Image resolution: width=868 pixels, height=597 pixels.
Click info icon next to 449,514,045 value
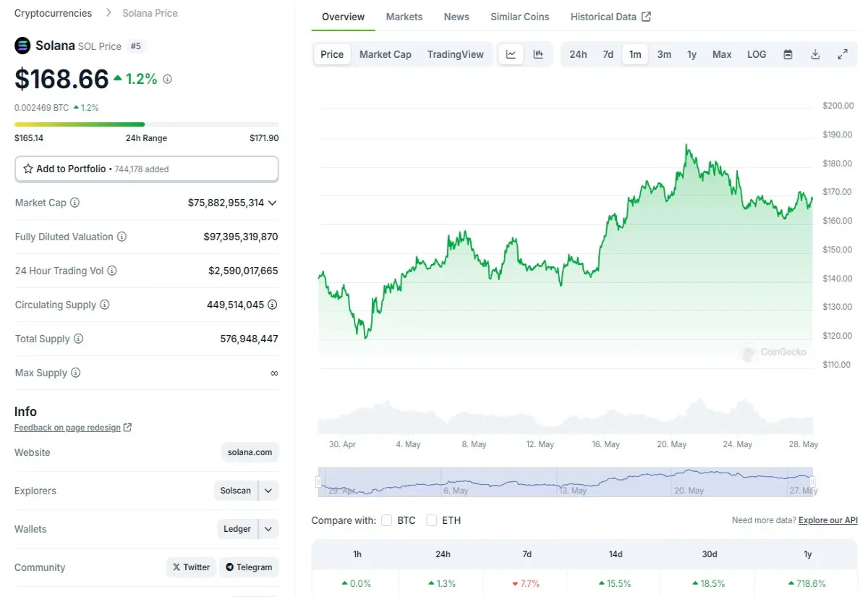click(x=273, y=305)
